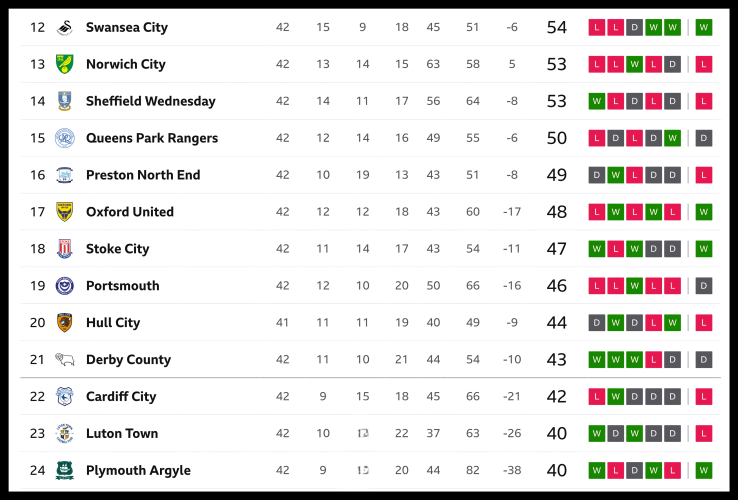Click the Queens Park Rangers crest

click(65, 138)
